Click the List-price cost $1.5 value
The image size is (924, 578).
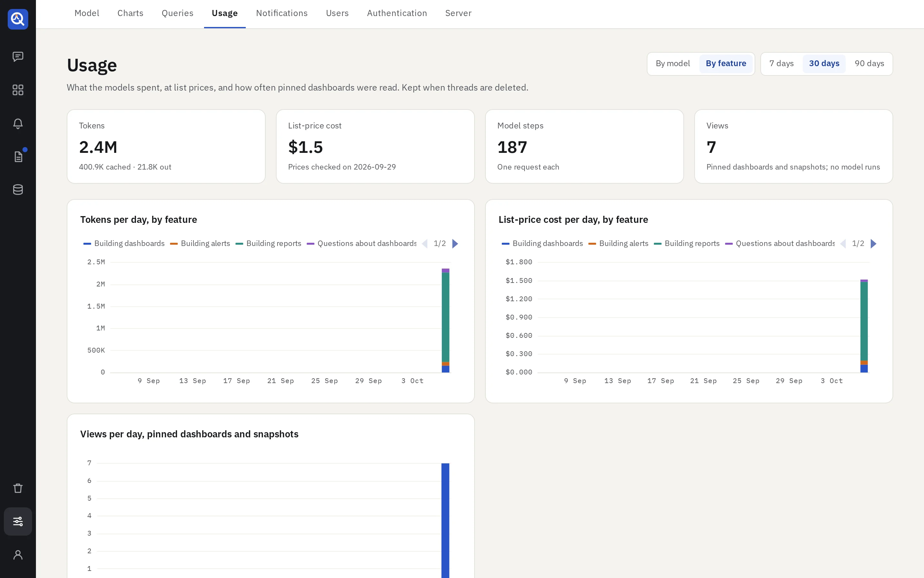coord(305,147)
